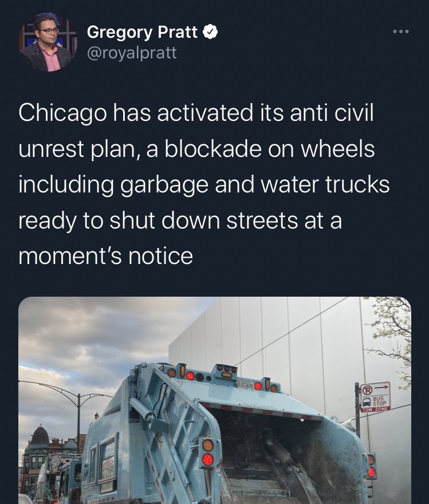Open the @royalpratt handle link
The width and height of the screenshot is (429, 504).
tap(132, 53)
